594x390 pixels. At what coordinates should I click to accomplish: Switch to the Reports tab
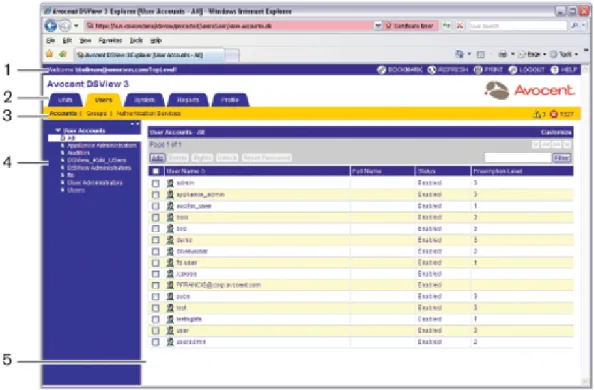point(188,100)
